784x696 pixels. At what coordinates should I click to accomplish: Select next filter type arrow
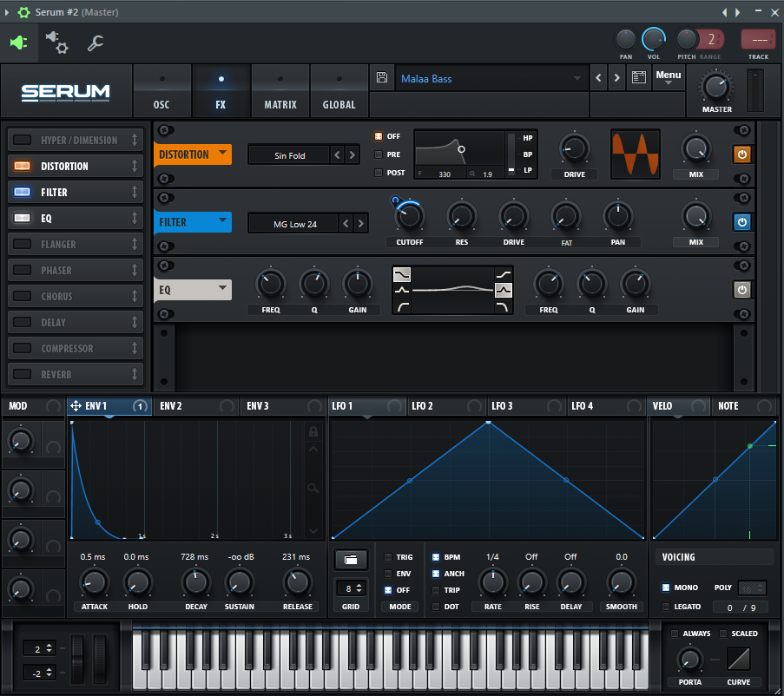click(x=360, y=224)
